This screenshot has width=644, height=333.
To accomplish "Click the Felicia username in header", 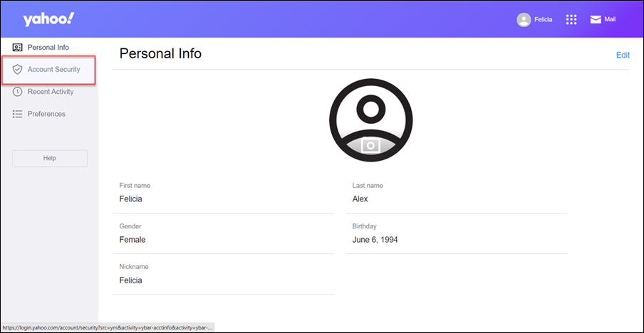I will tap(544, 20).
